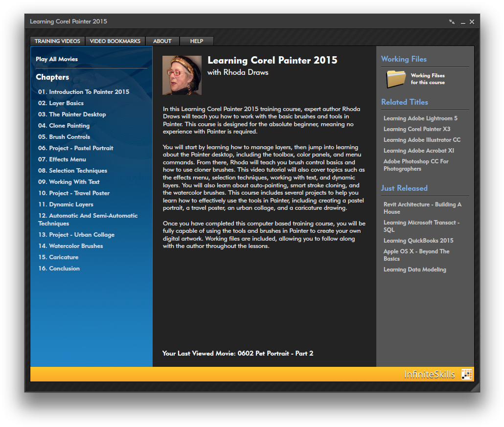Screen dimensions: 504x427
Task: Expand chapter 14 Watercolor Brushes
Action: coord(70,246)
